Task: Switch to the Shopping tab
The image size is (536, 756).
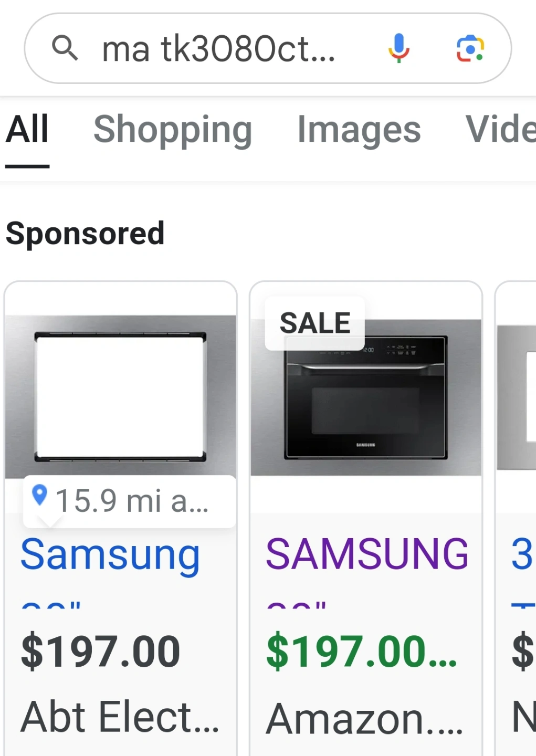Action: (x=173, y=129)
